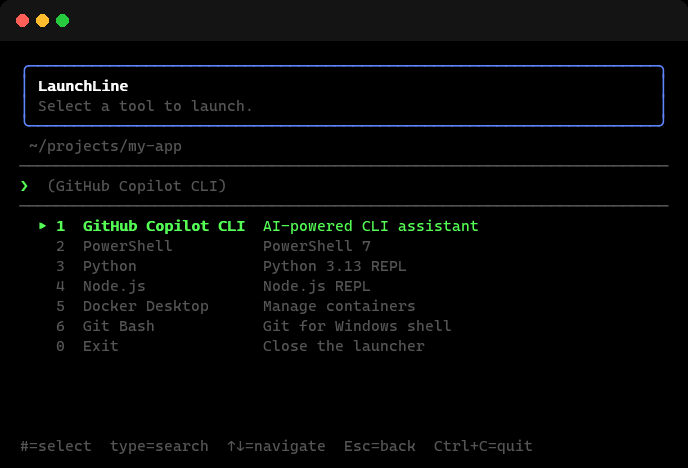Screen dimensions: 688x468
Task: Choose the Node.js launcher option
Action: tap(213, 286)
